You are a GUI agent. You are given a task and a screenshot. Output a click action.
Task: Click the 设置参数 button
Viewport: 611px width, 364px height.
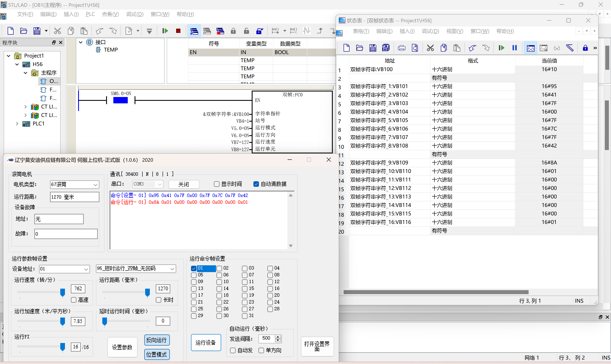(x=122, y=347)
